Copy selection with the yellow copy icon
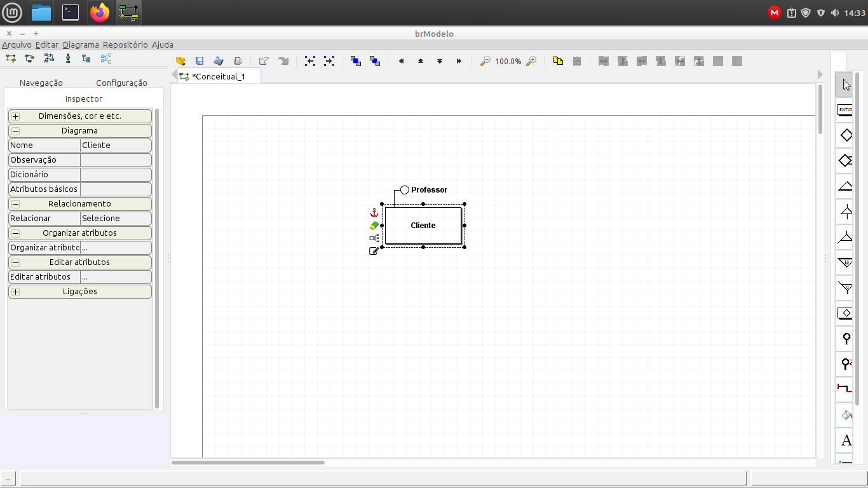 click(558, 61)
